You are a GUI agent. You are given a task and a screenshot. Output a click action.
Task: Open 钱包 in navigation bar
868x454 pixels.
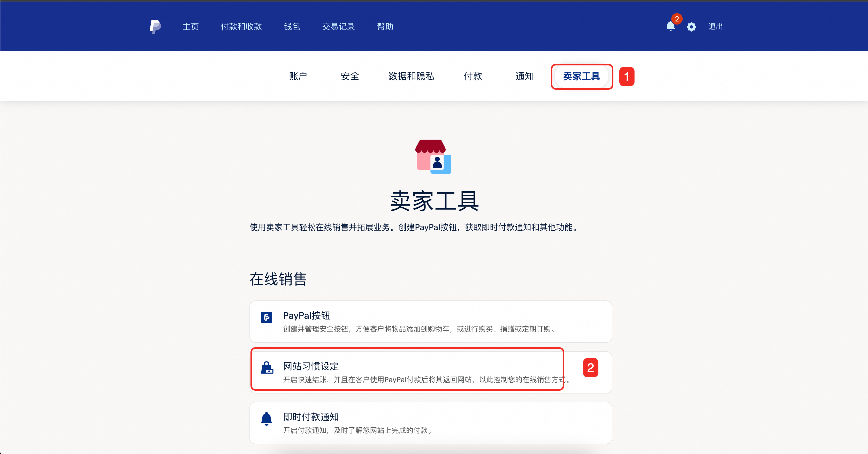(292, 27)
